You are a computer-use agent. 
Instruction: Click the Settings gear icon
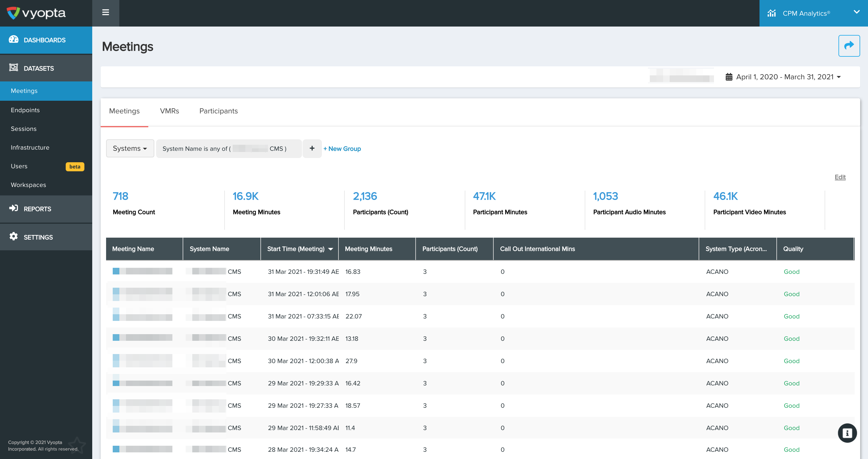14,236
